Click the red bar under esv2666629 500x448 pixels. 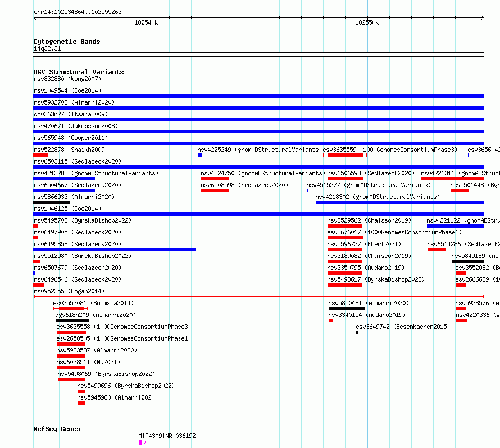tap(461, 285)
